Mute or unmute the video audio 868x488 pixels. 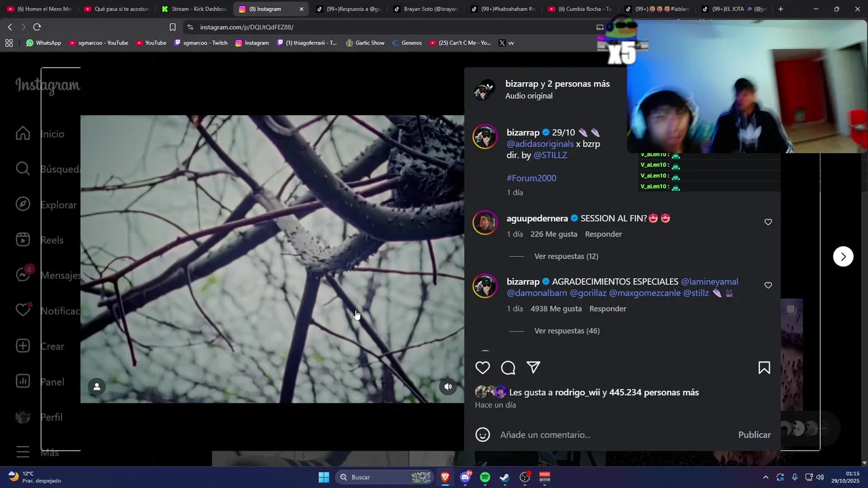(x=448, y=386)
